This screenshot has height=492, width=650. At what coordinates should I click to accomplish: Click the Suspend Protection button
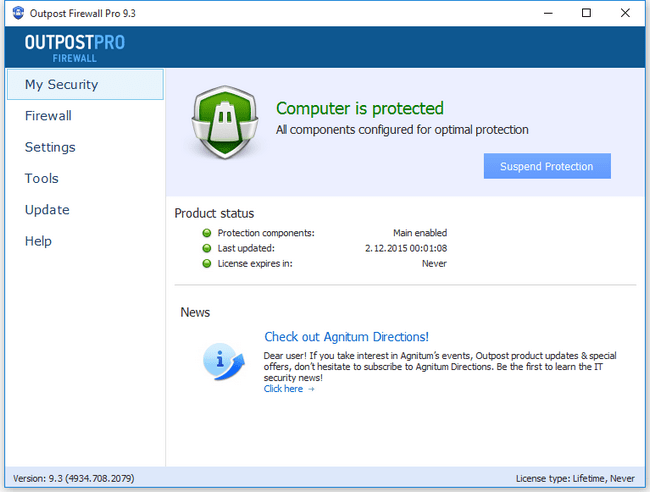point(547,166)
